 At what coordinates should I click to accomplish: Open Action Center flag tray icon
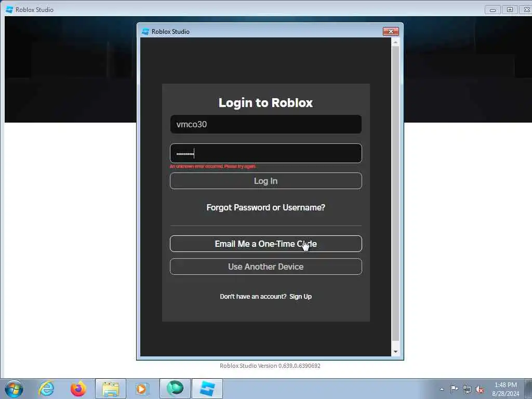tap(454, 389)
